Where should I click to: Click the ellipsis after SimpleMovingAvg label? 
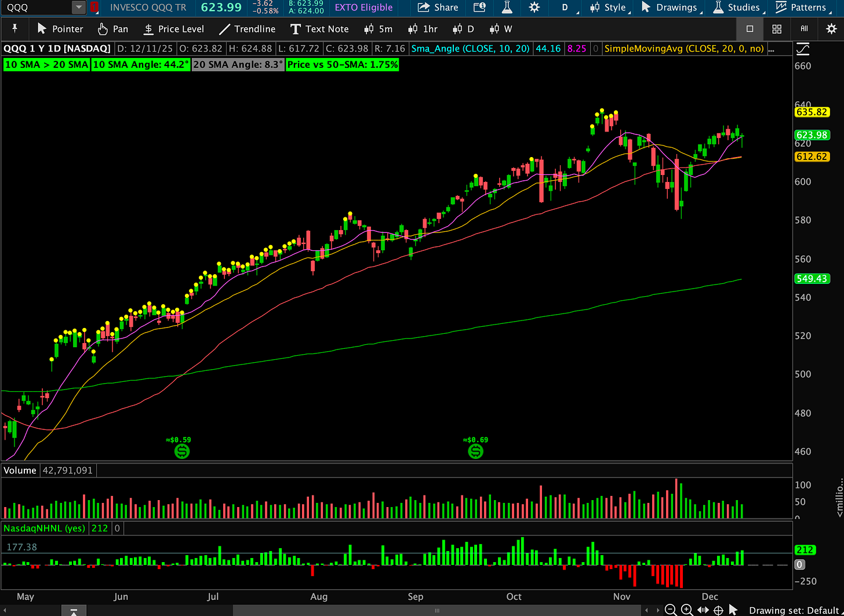click(771, 49)
